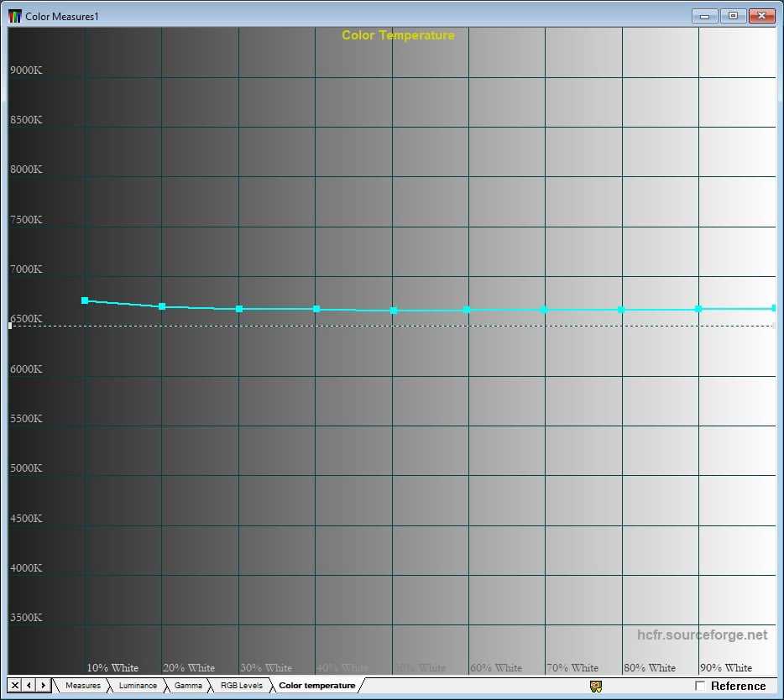784x700 pixels.
Task: Select the Gamma tab
Action: (188, 686)
